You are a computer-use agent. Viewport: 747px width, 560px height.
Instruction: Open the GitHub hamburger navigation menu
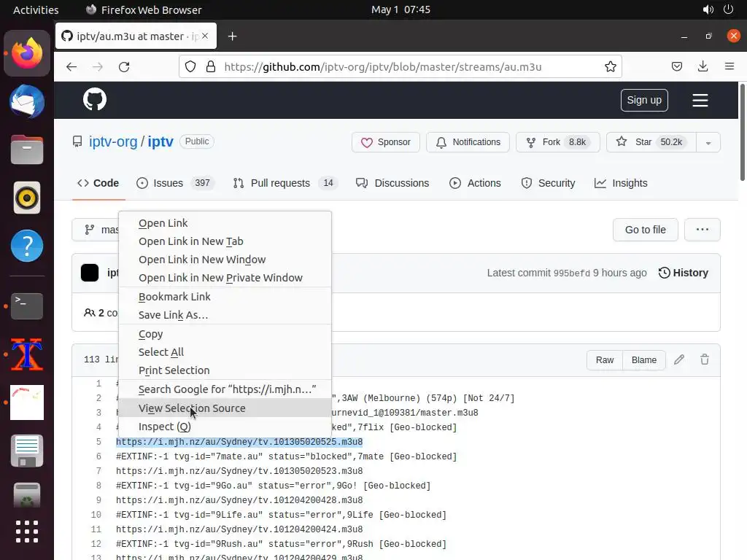[x=700, y=100]
